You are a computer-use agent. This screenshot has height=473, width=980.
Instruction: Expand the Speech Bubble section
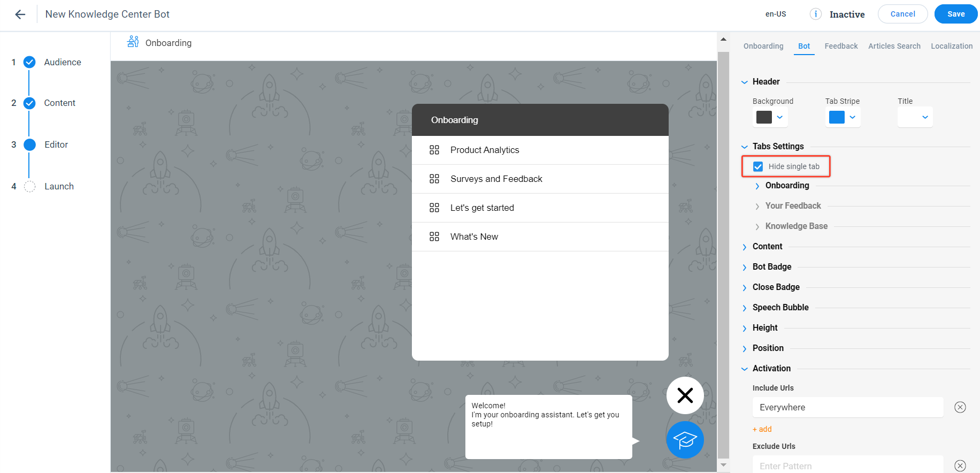pos(744,308)
